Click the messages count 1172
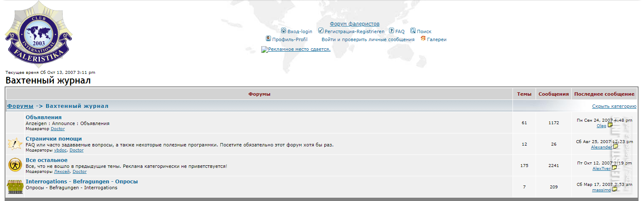This screenshot has width=644, height=201. coord(554,123)
